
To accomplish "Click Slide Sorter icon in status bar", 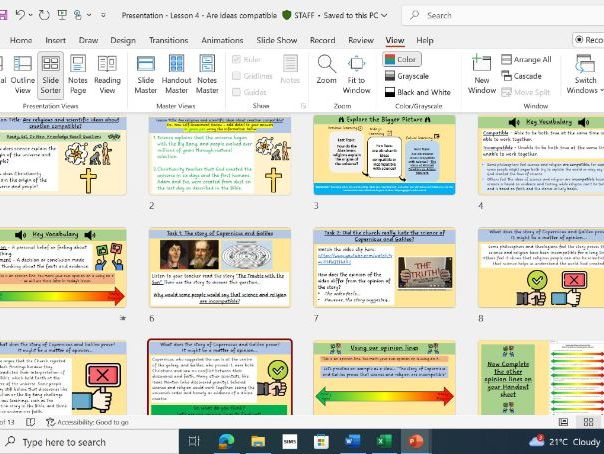I will (x=588, y=422).
